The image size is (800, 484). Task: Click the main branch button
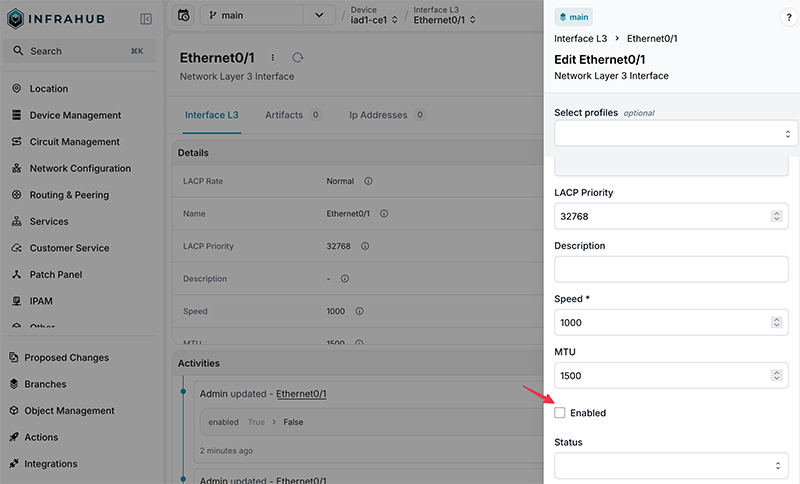(252, 15)
